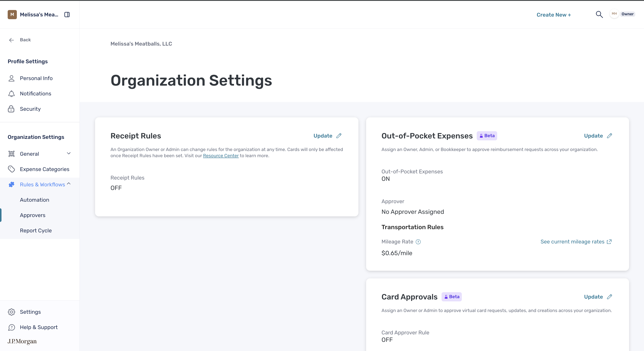Click the Profile Settings sidebar heading

(27, 62)
